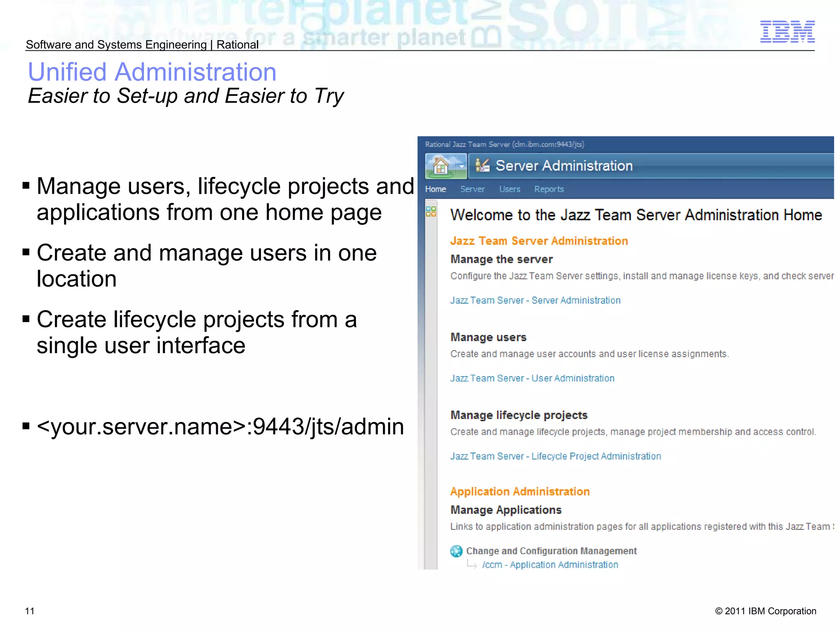Click Change and Configuration Management label

[x=552, y=551]
